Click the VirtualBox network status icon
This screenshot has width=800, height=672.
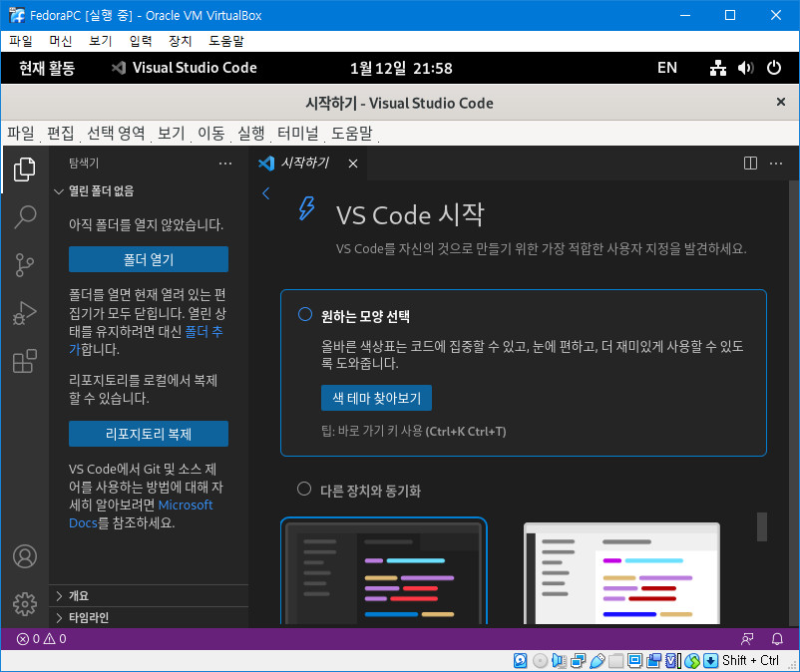point(579,661)
